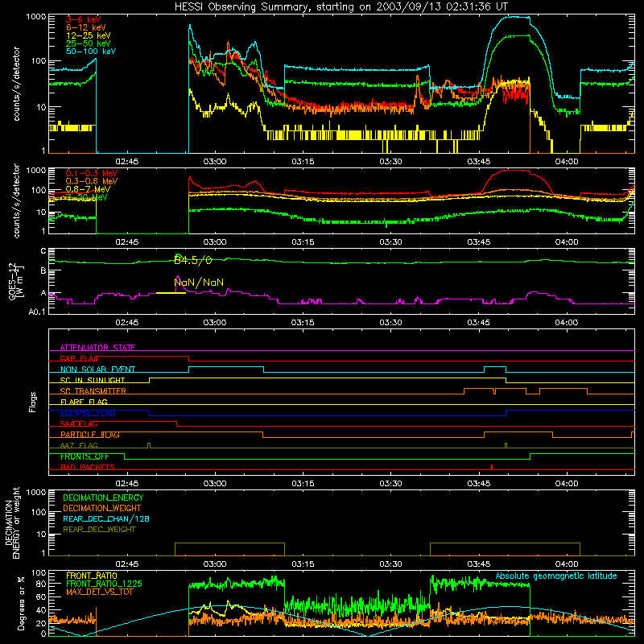This screenshot has height=644, width=644.
Task: Click the REAR_DEC_WEIGHT legend label
Action: coord(99,530)
